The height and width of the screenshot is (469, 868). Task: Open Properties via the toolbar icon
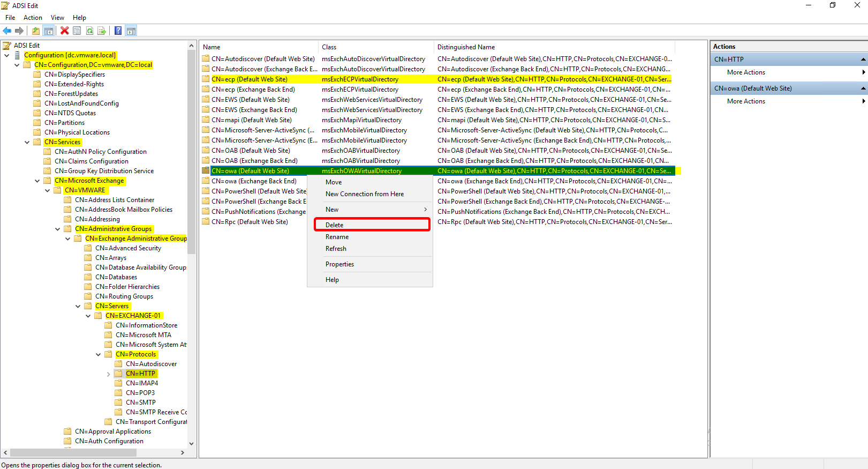click(x=77, y=31)
